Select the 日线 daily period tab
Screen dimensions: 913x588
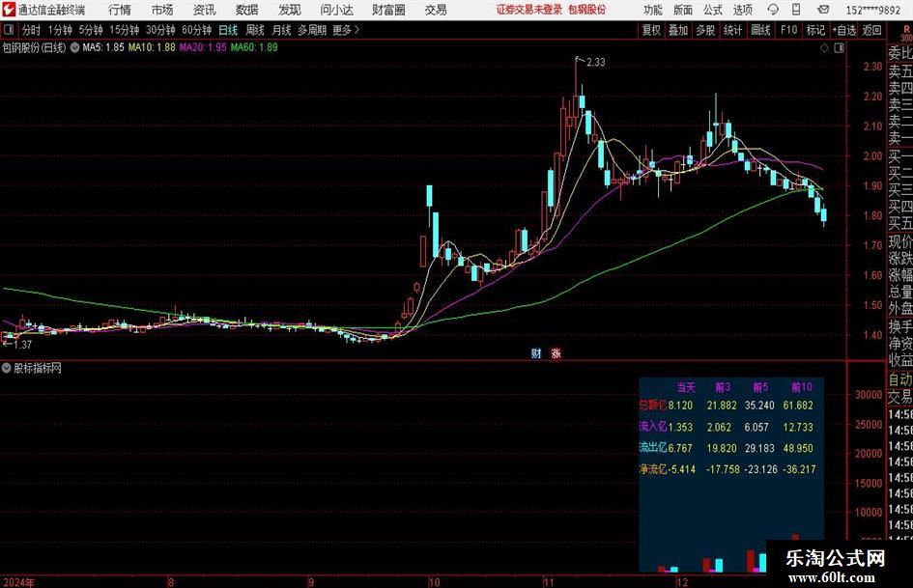[228, 30]
